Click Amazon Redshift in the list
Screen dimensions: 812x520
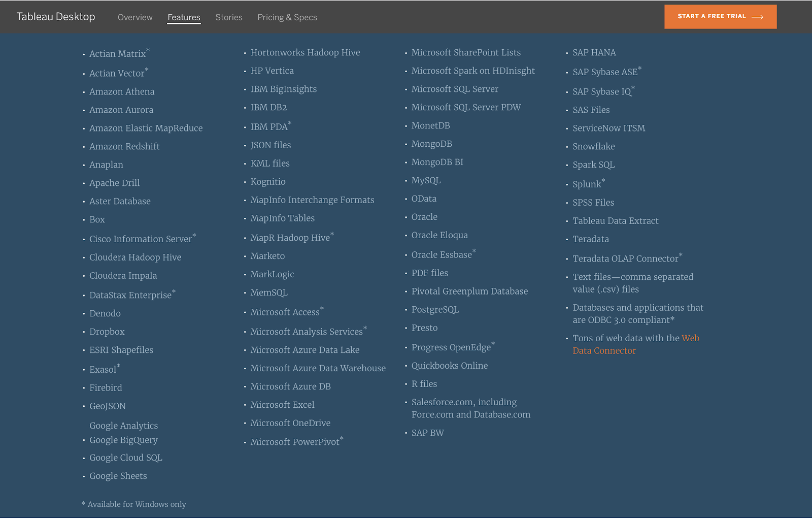coord(124,146)
